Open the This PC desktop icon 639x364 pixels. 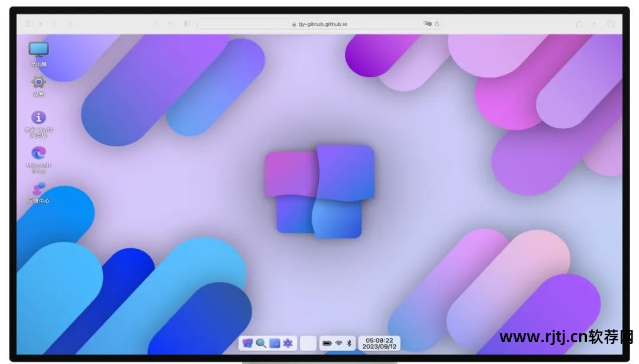[x=38, y=54]
